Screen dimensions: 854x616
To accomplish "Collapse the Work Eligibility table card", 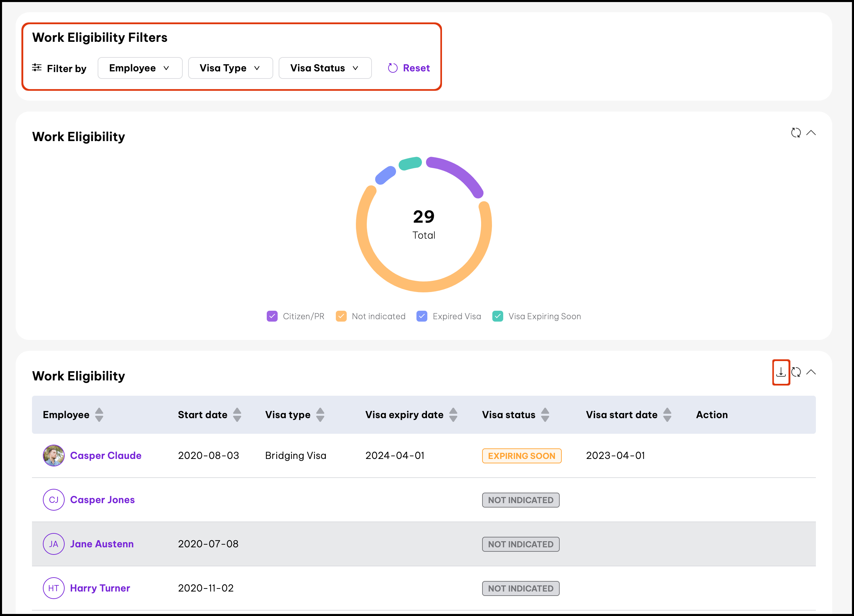I will pyautogui.click(x=811, y=372).
